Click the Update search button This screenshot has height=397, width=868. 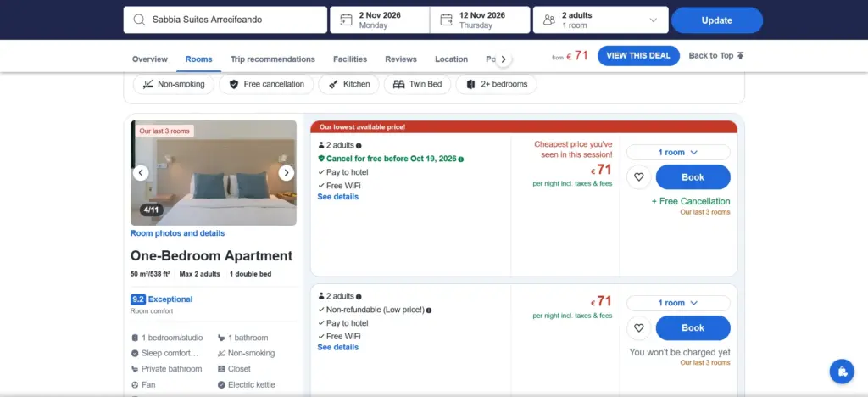click(x=717, y=20)
